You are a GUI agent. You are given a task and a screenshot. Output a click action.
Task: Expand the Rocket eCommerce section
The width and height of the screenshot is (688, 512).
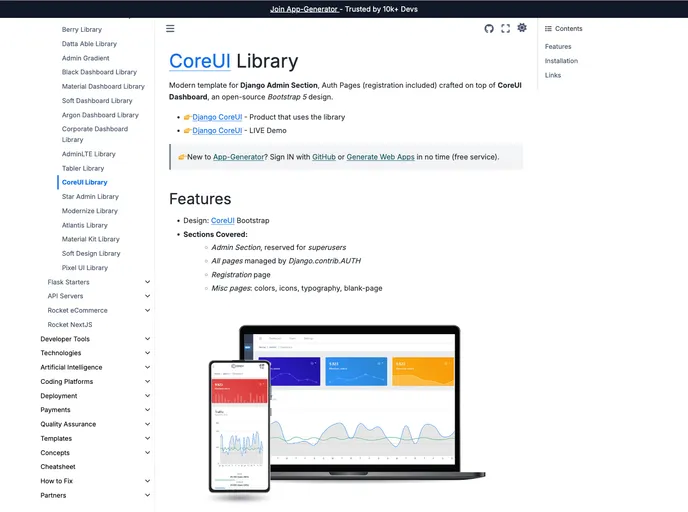tap(147, 310)
